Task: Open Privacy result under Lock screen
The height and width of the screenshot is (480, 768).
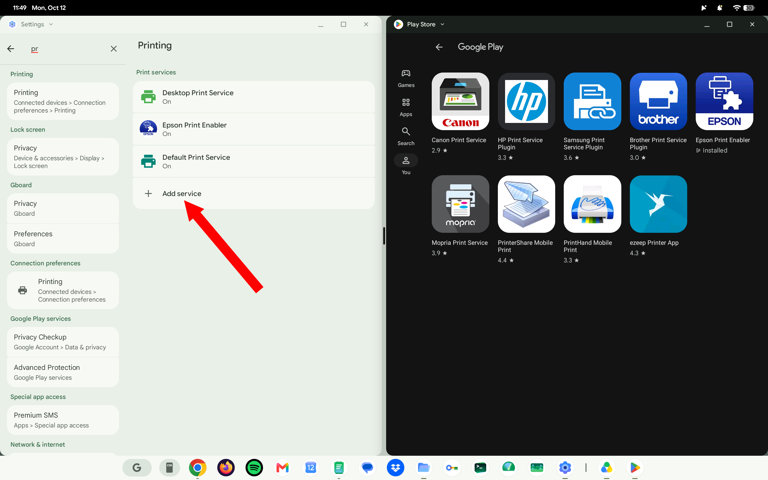Action: (x=63, y=156)
